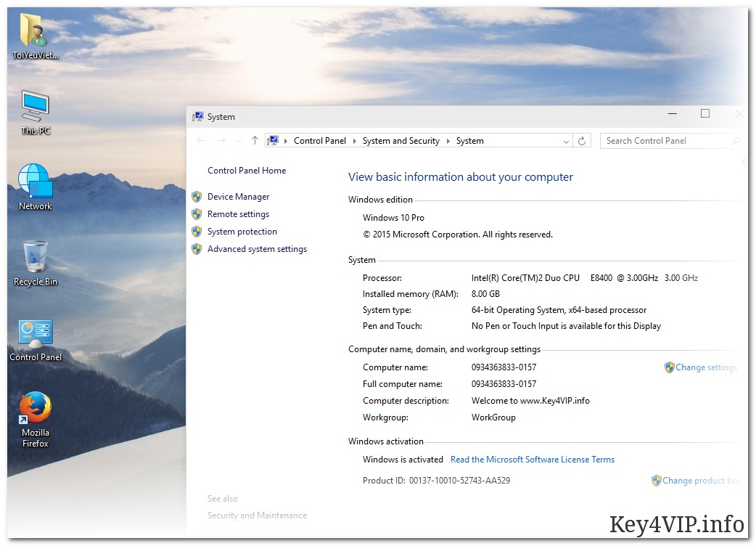This screenshot has height=546, width=756.
Task: Click shield icon beside Device Manager
Action: [197, 196]
